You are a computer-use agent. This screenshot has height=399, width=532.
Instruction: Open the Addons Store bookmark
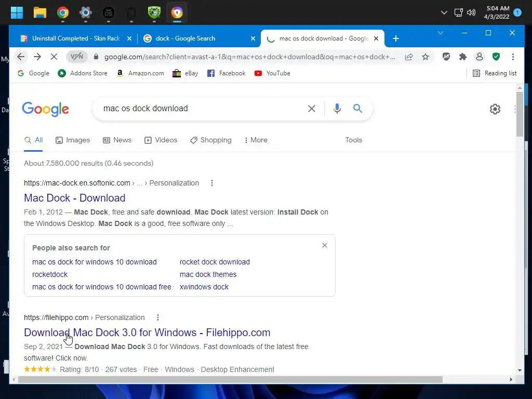tap(83, 73)
